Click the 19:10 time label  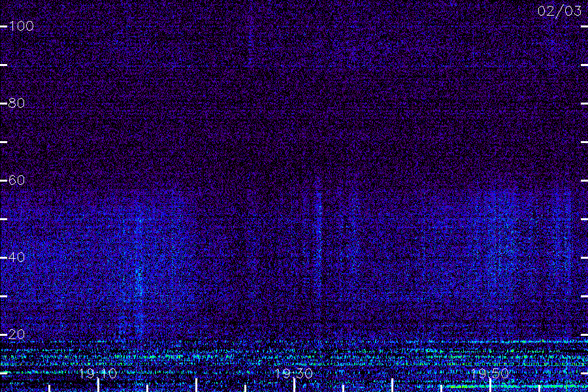(98, 373)
